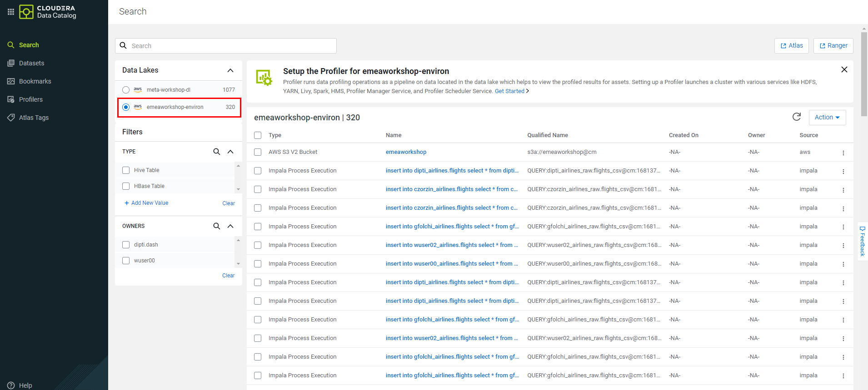Click the Cloudera Data Catalog logo
Image resolution: width=868 pixels, height=390 pixels.
coord(48,12)
